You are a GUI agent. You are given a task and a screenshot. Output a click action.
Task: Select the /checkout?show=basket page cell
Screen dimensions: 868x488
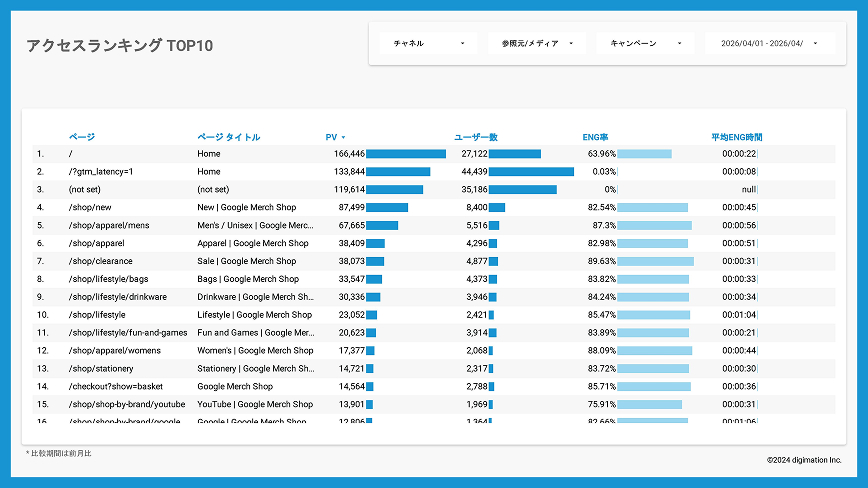(116, 386)
